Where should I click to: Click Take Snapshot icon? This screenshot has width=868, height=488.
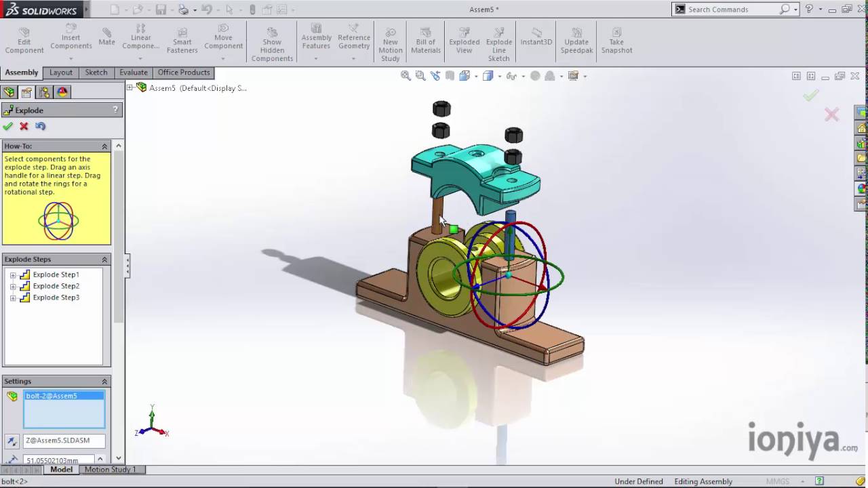coord(616,41)
